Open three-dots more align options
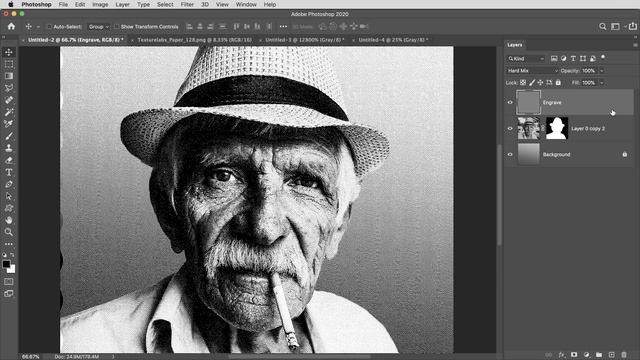Image resolution: width=640 pixels, height=360 pixels. pyautogui.click(x=283, y=27)
